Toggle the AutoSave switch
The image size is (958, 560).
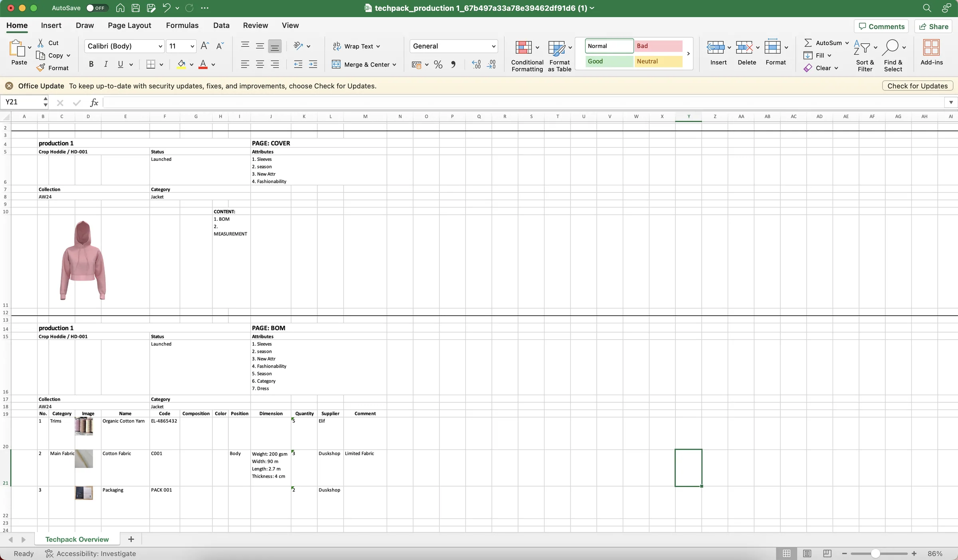tap(97, 8)
